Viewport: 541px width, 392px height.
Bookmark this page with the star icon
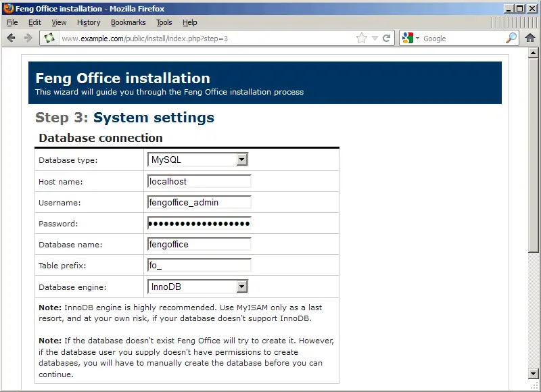click(362, 38)
